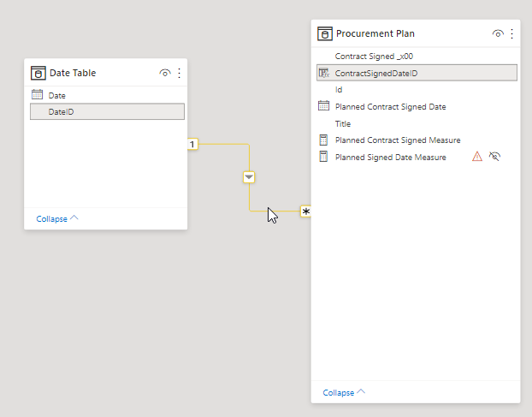Select Planned Signed Date Measure
Image resolution: width=532 pixels, height=417 pixels.
pyautogui.click(x=391, y=158)
